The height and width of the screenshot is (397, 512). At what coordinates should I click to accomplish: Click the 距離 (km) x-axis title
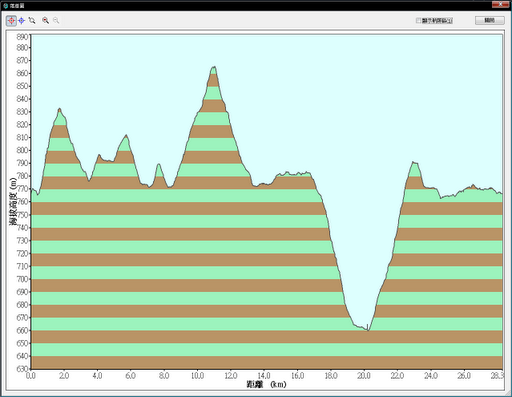pos(266,384)
